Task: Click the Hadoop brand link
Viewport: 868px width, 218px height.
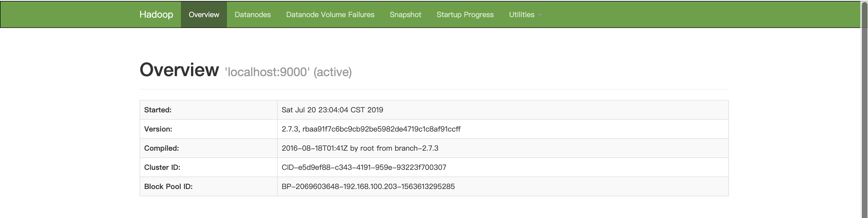Action: (x=156, y=14)
